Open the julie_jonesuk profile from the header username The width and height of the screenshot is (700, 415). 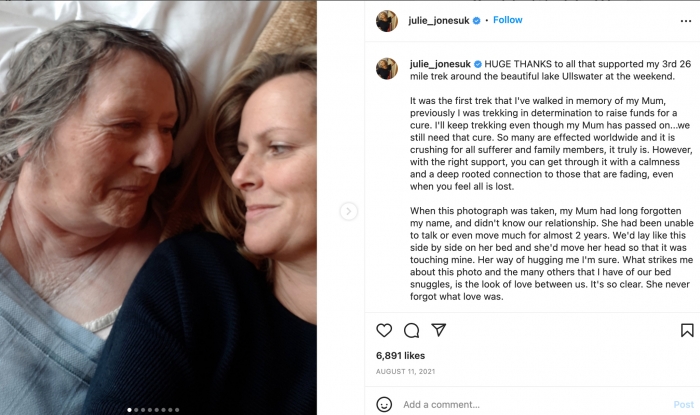coord(438,20)
